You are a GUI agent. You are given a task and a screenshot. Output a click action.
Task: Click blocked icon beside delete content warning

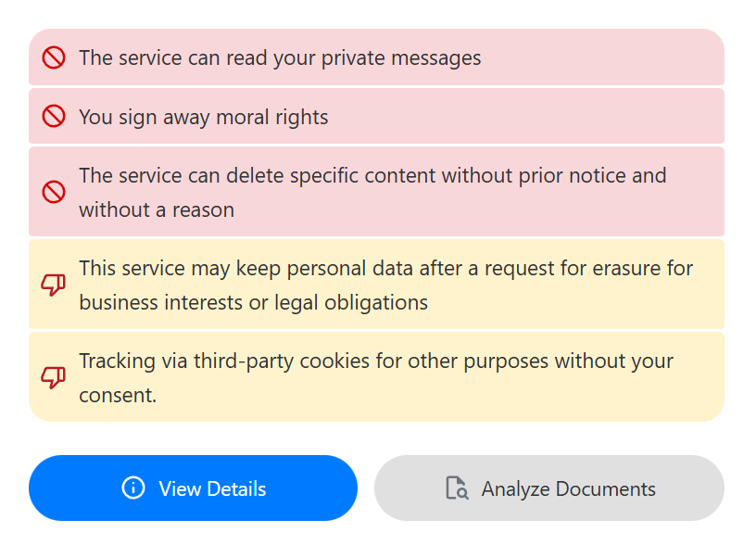[54, 192]
